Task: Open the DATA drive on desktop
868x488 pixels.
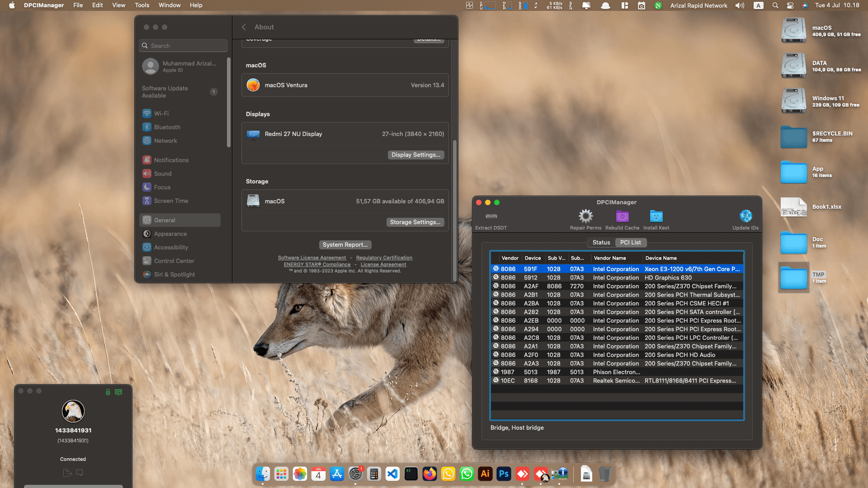Action: click(x=794, y=66)
